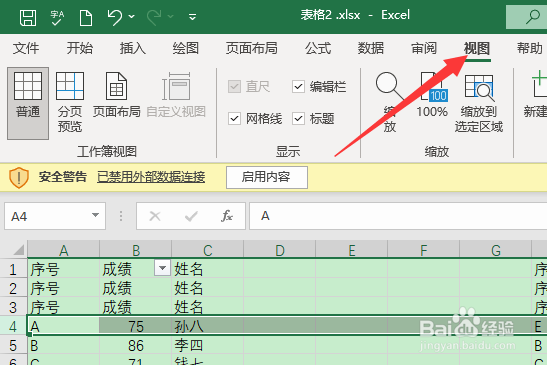Confirm entry with the checkmark button
The height and width of the screenshot is (365, 547).
(x=191, y=216)
